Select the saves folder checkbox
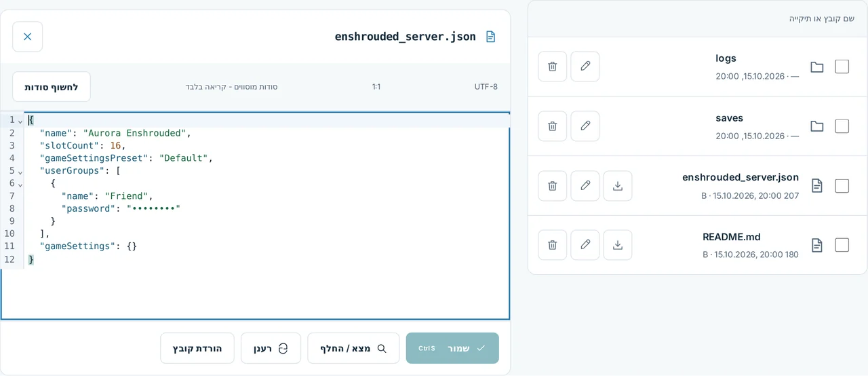The height and width of the screenshot is (376, 868). [842, 126]
